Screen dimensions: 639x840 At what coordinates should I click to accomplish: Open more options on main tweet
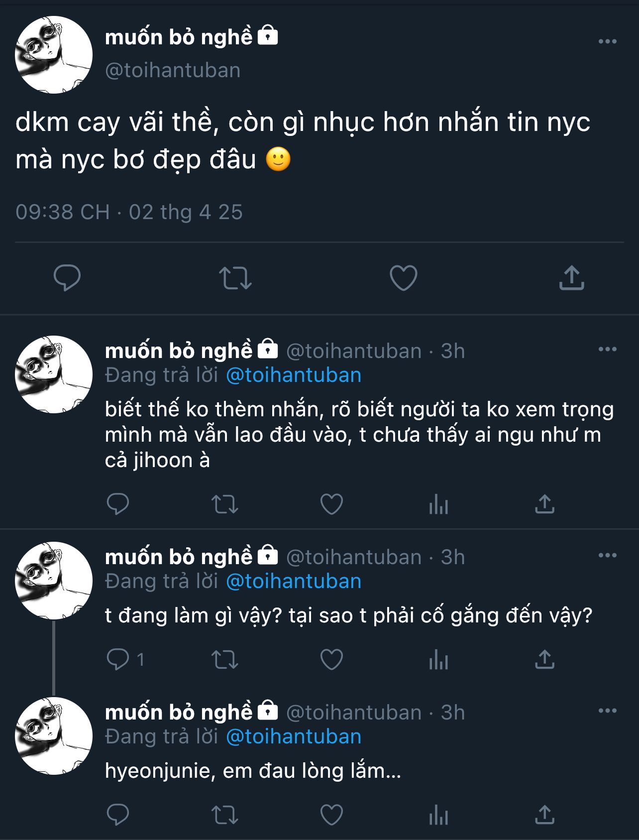coord(607,41)
